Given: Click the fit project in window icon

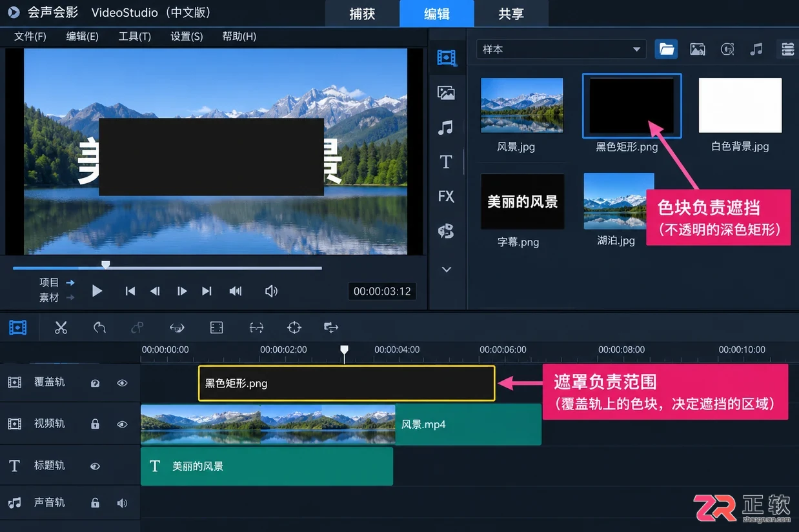Looking at the screenshot, I should tap(216, 328).
